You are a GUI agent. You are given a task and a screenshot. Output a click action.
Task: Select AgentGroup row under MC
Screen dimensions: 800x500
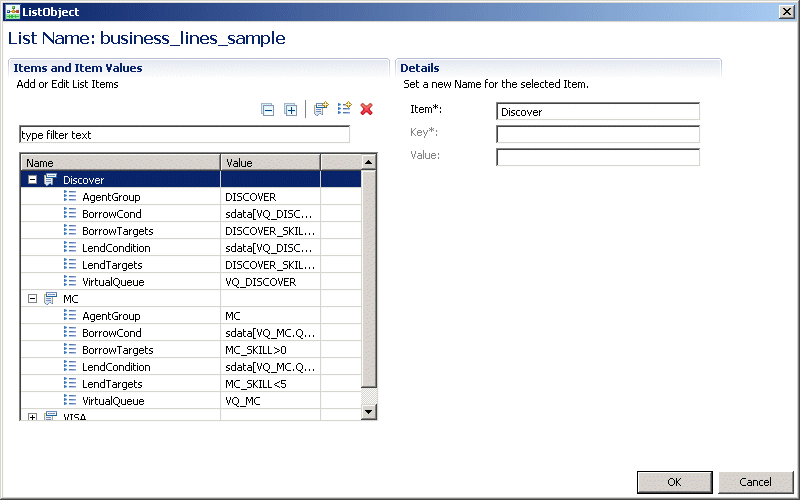191,315
